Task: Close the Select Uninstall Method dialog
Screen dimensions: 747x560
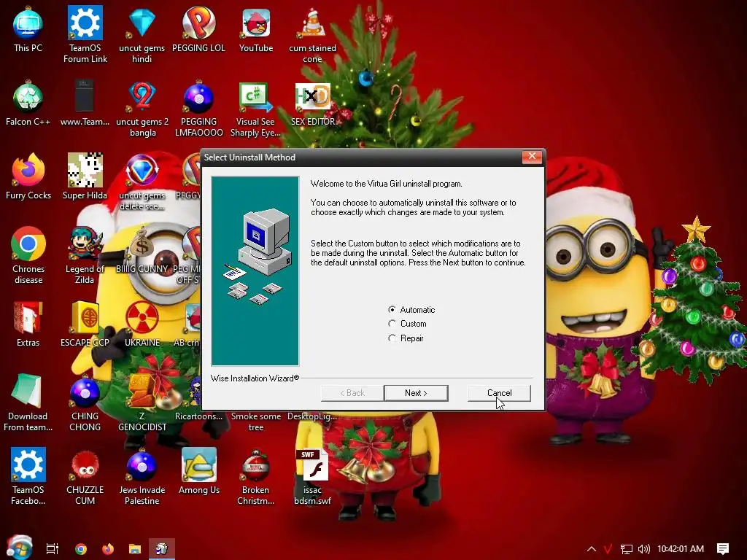Action: click(532, 157)
